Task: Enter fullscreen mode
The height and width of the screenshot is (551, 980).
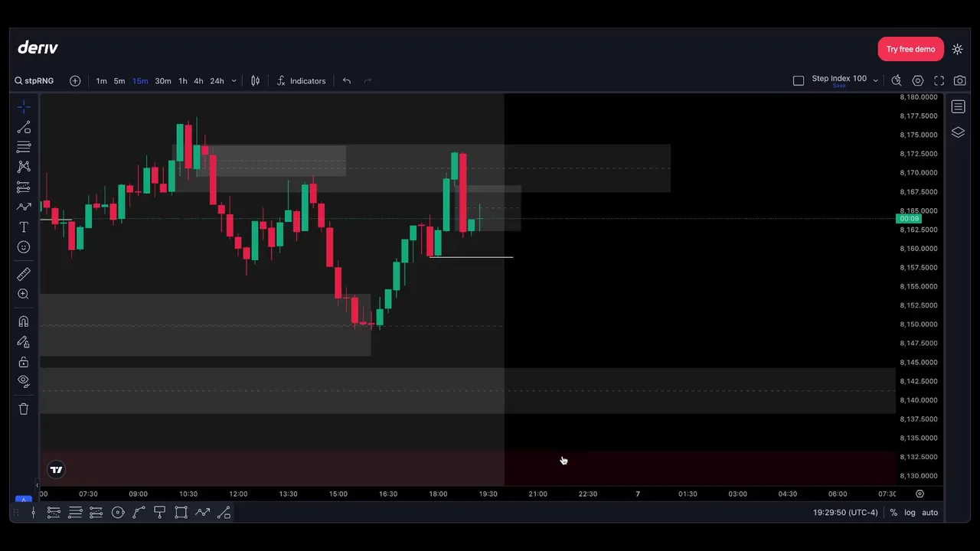Action: coord(939,80)
